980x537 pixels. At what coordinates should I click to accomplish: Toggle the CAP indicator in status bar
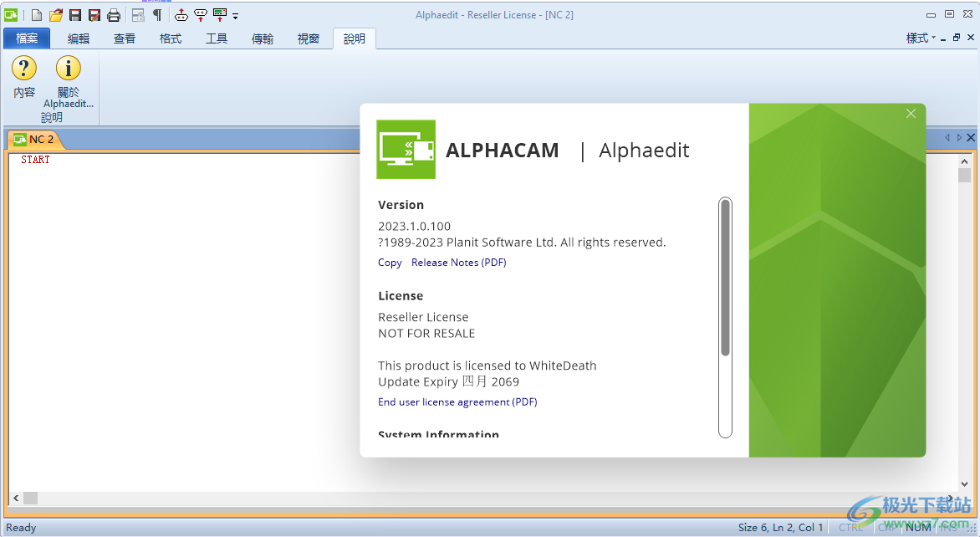[886, 527]
